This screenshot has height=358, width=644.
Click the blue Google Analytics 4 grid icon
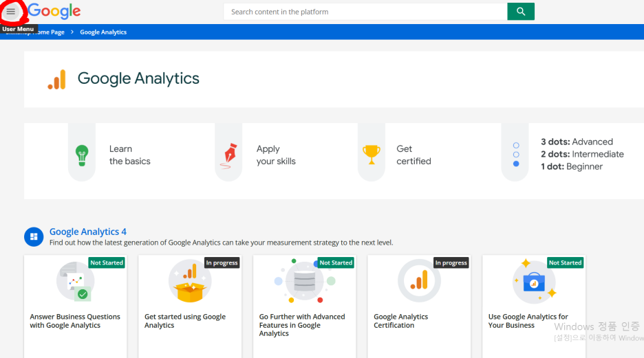click(34, 236)
